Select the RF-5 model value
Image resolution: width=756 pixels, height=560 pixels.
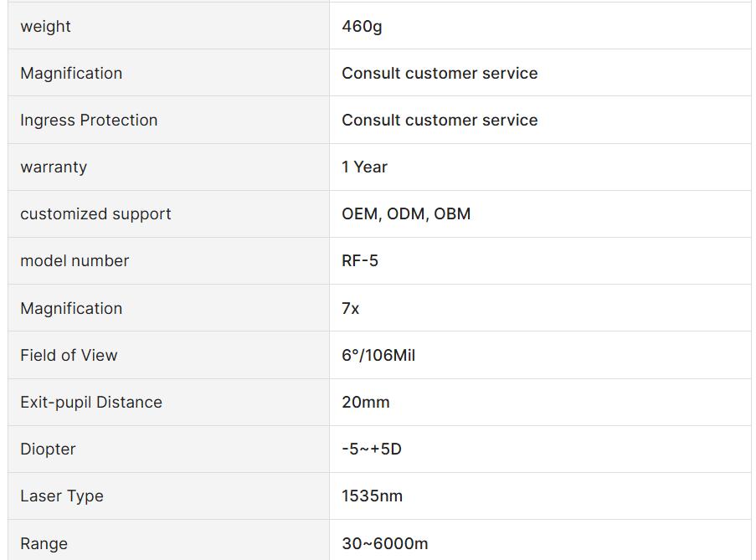[x=360, y=260]
